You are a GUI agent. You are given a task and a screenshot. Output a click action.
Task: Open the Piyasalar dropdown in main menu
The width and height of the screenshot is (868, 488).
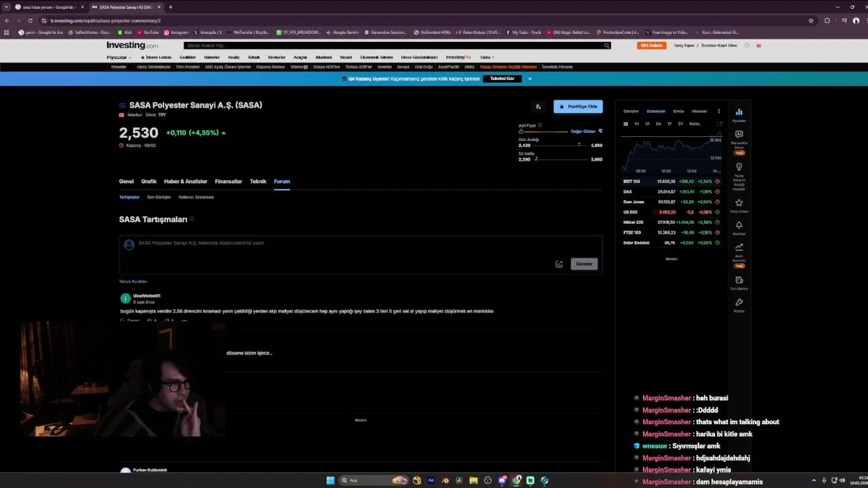click(119, 57)
